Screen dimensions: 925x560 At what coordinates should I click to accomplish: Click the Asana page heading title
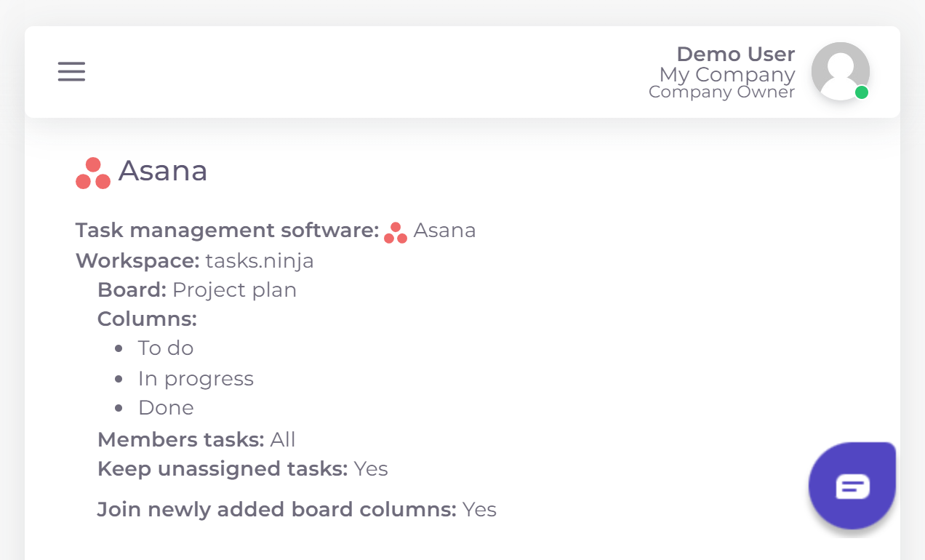click(163, 171)
